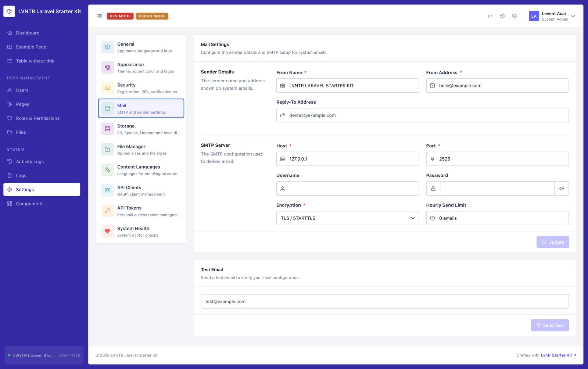
Task: Open the code brackets icon in header
Action: point(490,16)
